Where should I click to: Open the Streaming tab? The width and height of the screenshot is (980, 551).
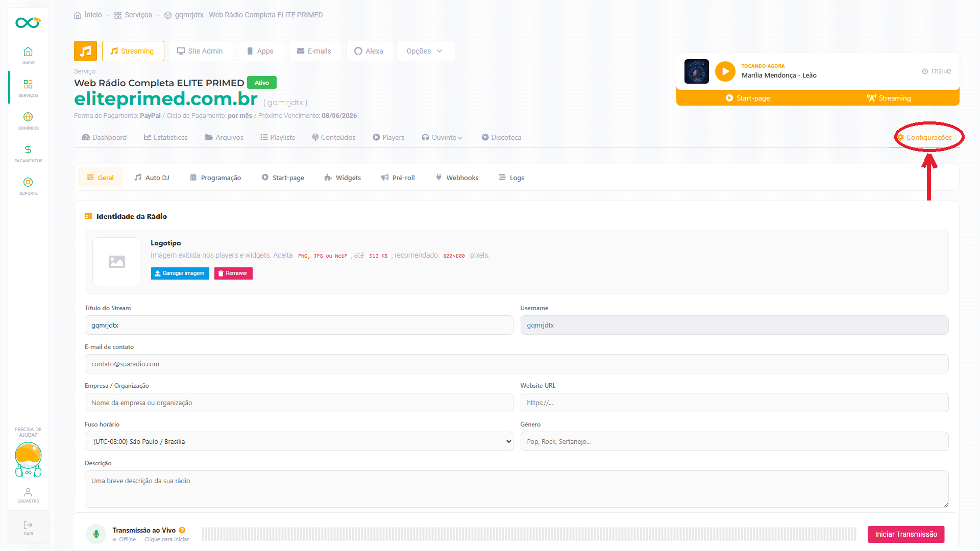pyautogui.click(x=133, y=51)
